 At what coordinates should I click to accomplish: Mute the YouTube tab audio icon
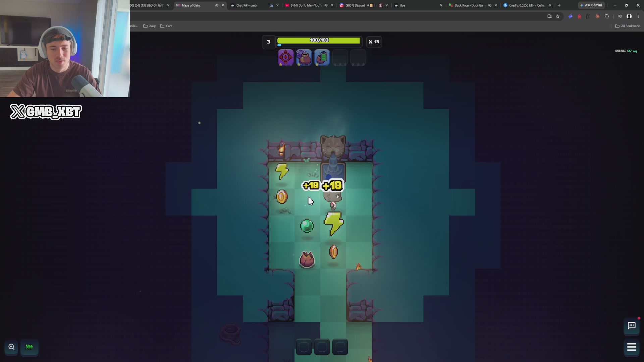[326, 5]
